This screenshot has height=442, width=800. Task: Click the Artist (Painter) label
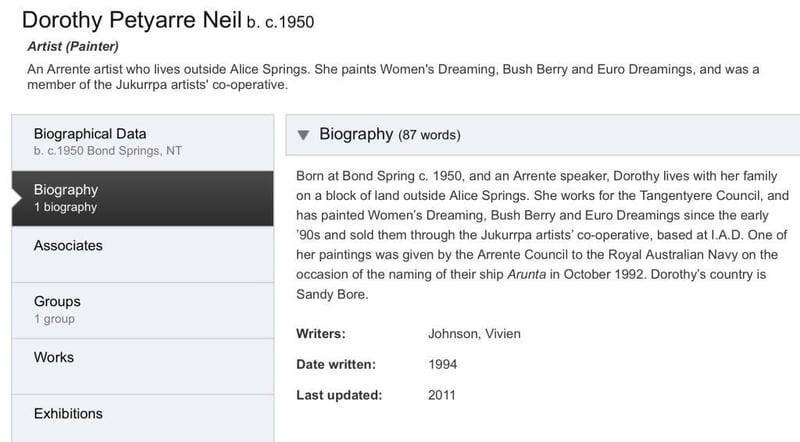[x=73, y=46]
